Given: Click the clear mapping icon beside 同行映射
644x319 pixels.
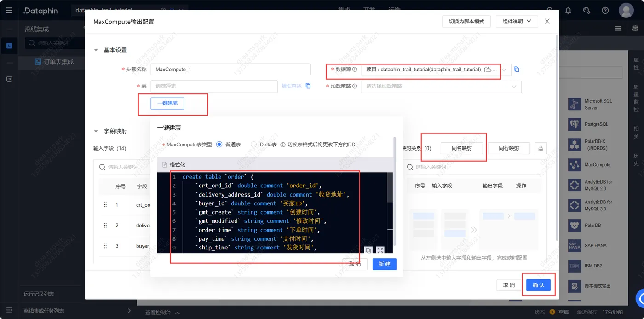Looking at the screenshot, I should click(540, 148).
